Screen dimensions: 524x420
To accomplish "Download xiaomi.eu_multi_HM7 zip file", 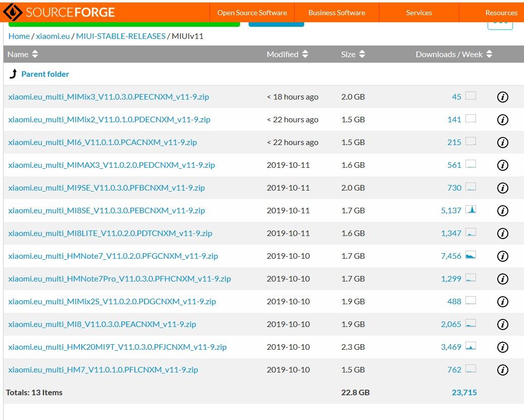I will pyautogui.click(x=103, y=369).
